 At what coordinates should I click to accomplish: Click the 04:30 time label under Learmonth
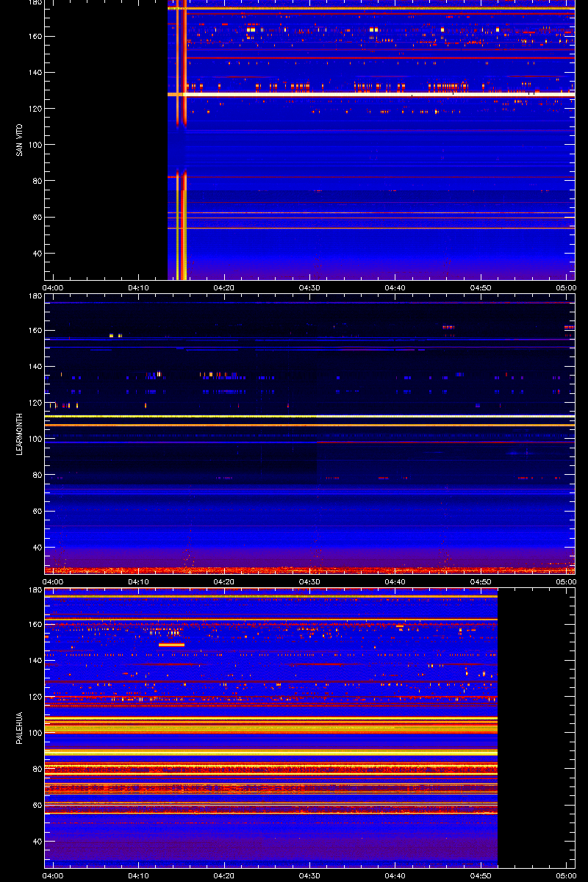coord(311,582)
